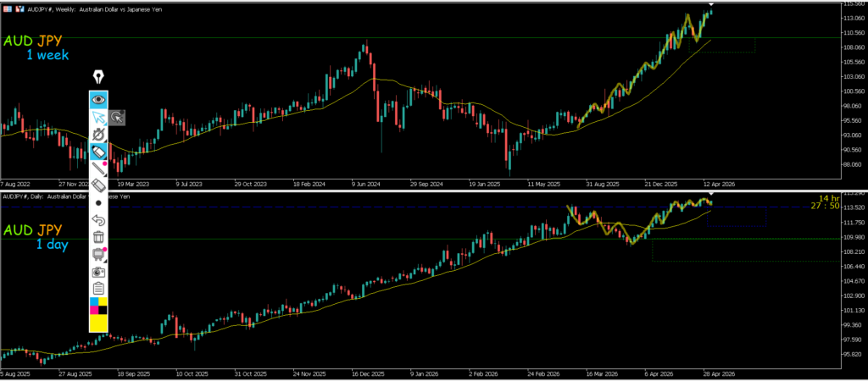The image size is (868, 381).
Task: Click the weekly chart's window icon in title
Action: (x=6, y=8)
